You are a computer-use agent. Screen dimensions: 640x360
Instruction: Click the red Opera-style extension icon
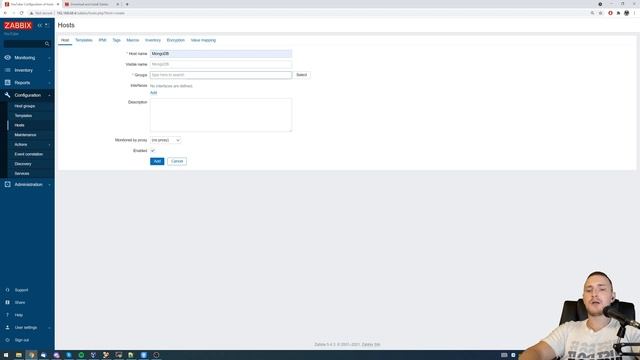610,13
